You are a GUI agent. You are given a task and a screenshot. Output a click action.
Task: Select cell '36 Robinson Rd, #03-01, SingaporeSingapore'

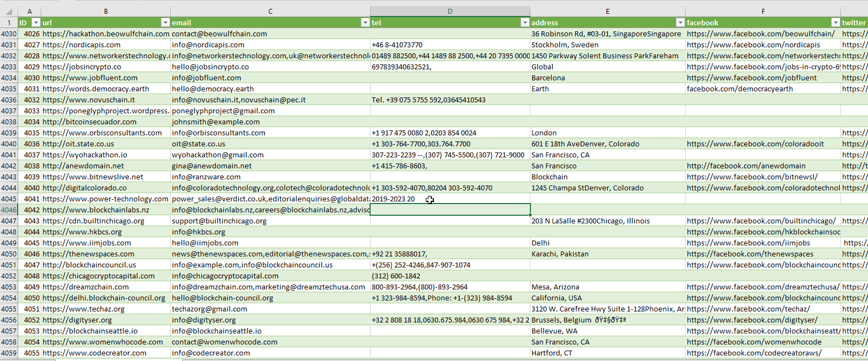coord(607,34)
